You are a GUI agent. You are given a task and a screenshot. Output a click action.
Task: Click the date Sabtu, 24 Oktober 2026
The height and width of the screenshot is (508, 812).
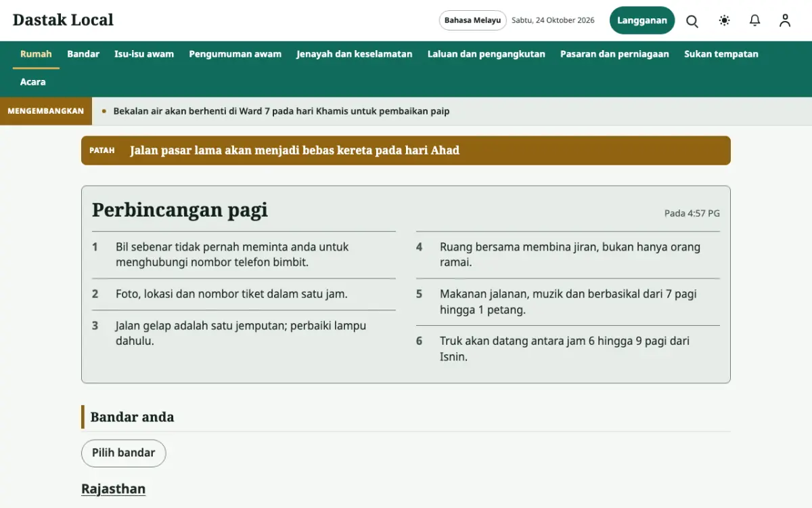click(x=553, y=20)
